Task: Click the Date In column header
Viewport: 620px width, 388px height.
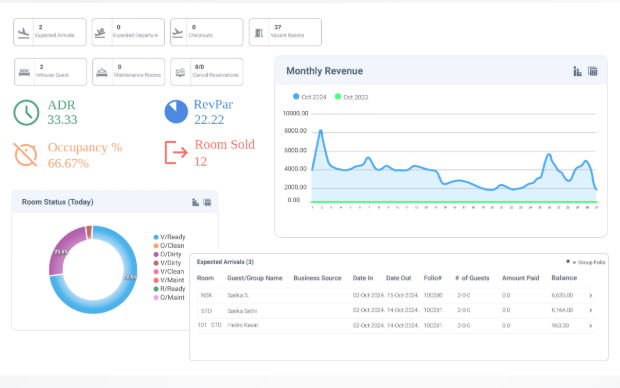Action: [363, 278]
